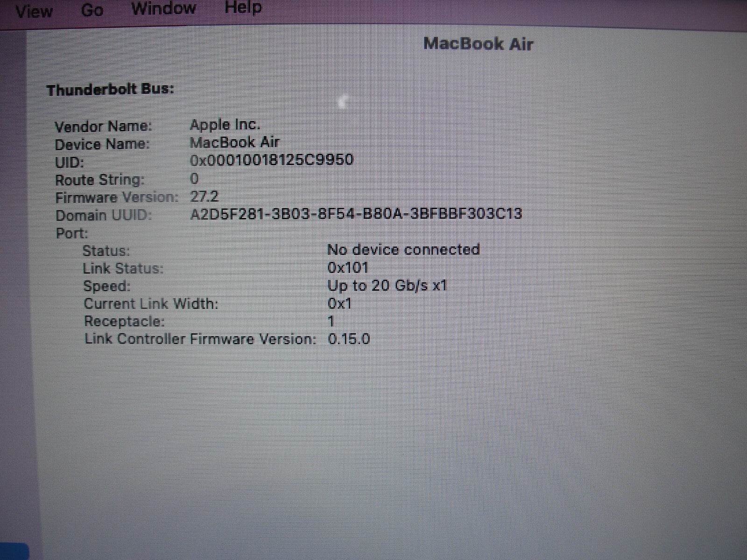Select the Thunderbolt Bus header

[x=110, y=89]
